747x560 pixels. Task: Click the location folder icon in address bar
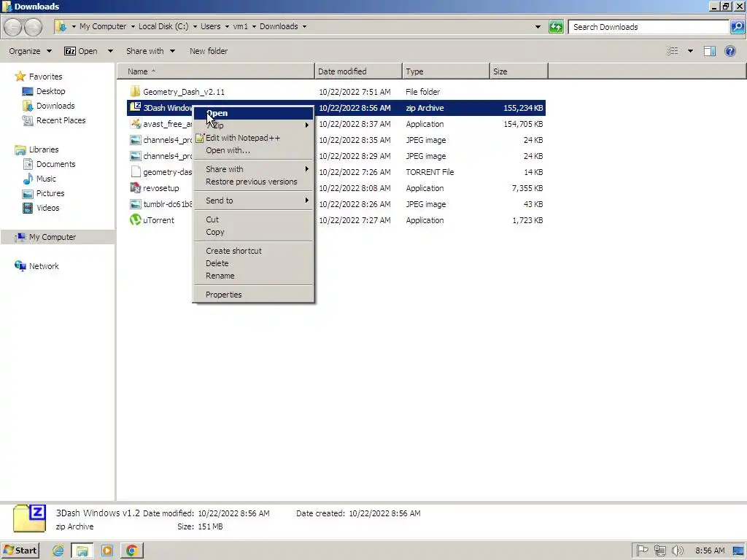coord(61,27)
